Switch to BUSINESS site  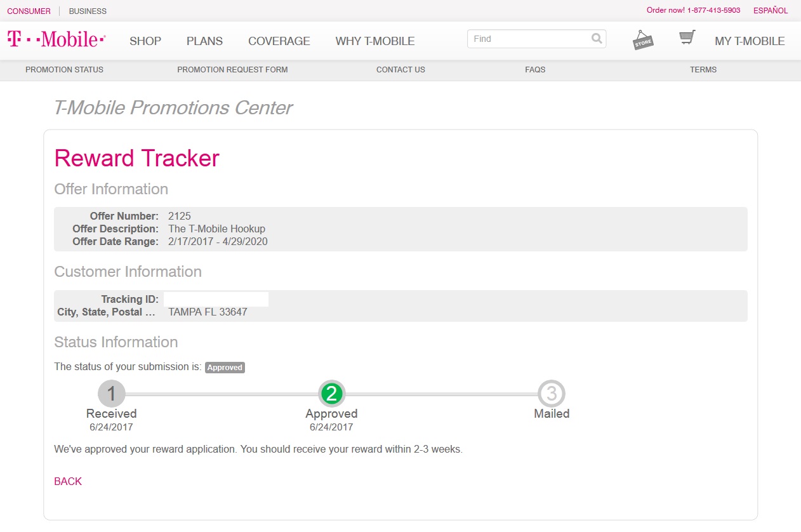click(x=88, y=11)
